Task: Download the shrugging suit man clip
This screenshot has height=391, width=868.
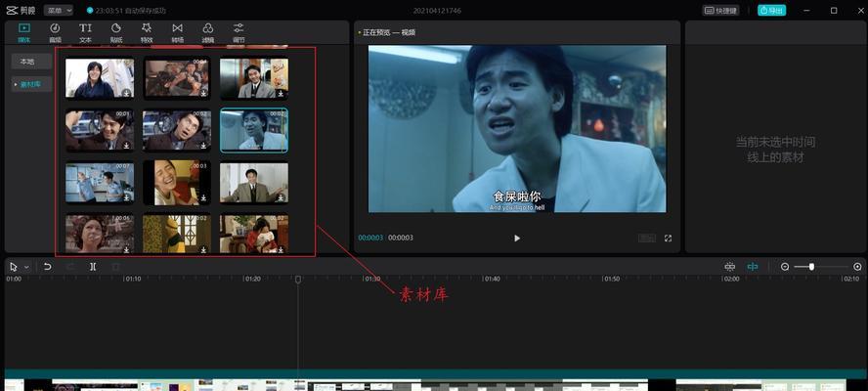Action: point(282,197)
